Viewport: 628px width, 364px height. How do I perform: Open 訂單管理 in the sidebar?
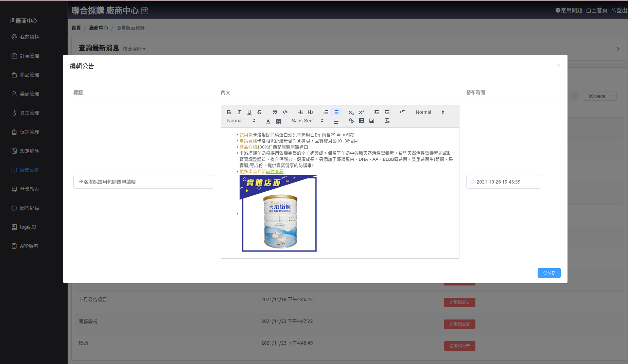coord(30,56)
